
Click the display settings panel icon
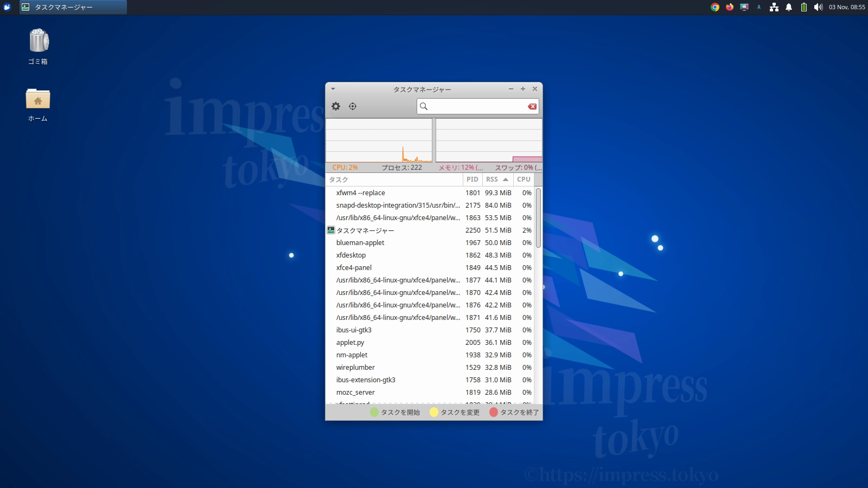pos(744,7)
